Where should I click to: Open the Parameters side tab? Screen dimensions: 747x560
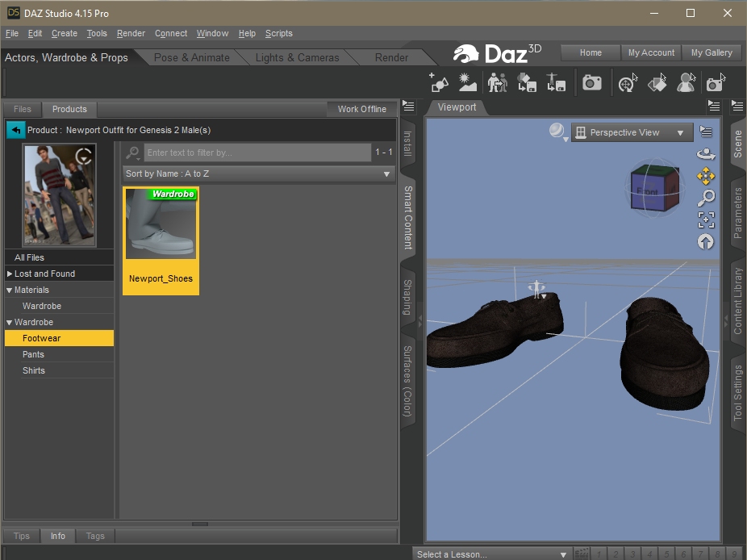click(x=738, y=212)
